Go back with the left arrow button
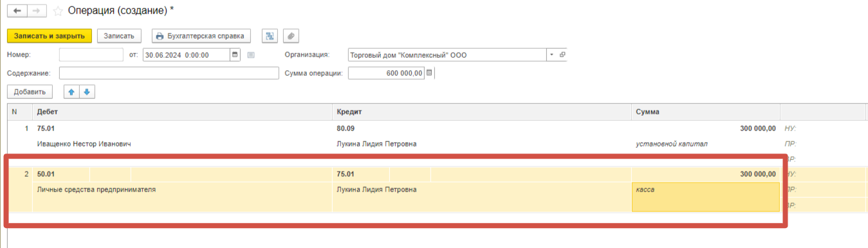 [17, 11]
